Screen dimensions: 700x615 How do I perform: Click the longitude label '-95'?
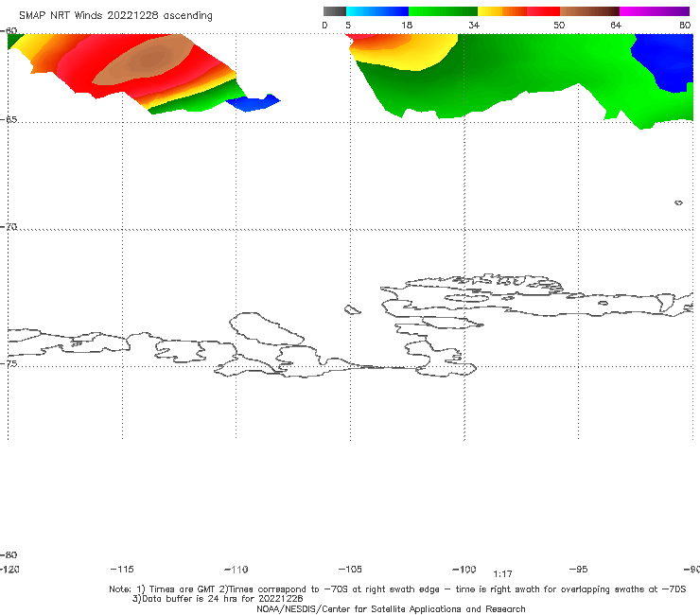click(x=579, y=570)
